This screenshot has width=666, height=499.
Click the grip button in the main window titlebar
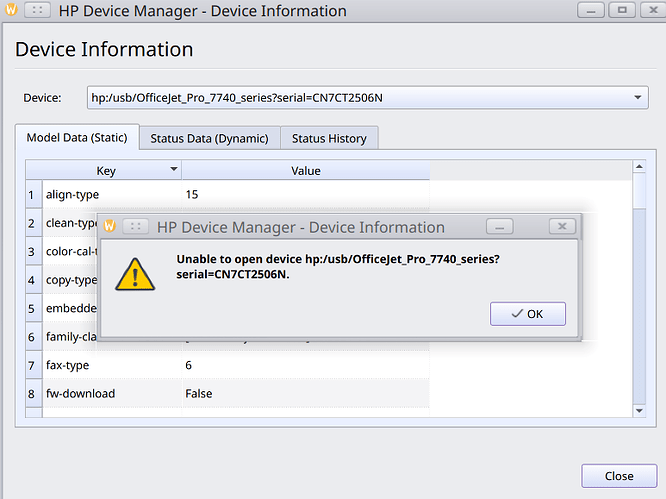point(37,10)
